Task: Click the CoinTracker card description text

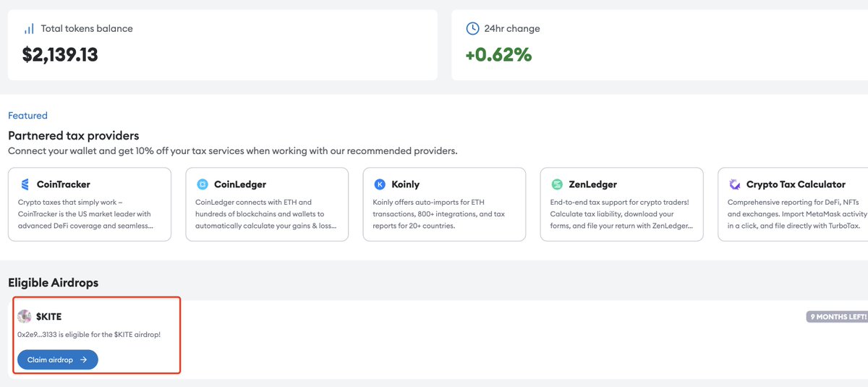Action: 85,214
